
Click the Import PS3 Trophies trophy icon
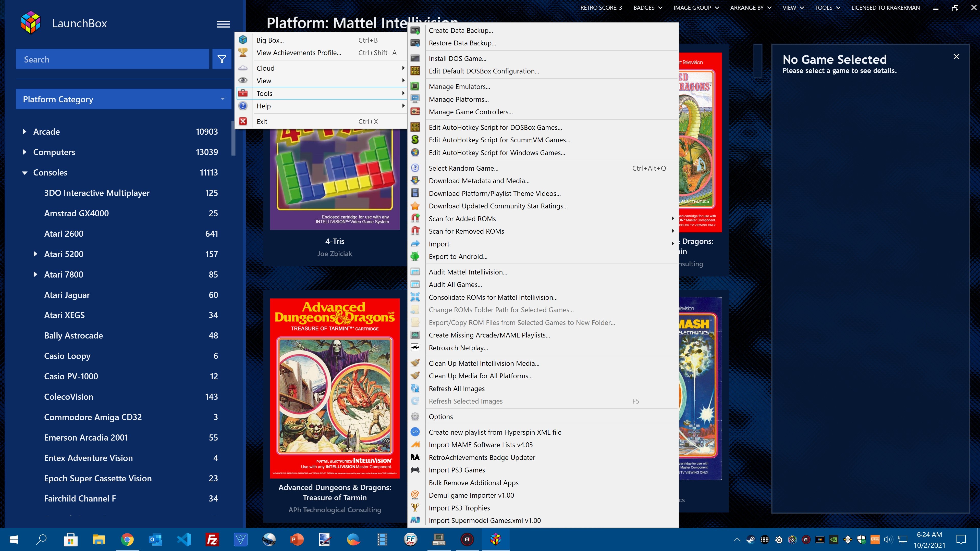point(415,508)
